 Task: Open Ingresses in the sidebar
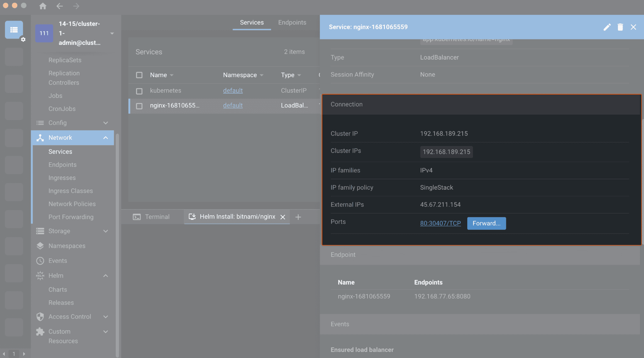click(x=62, y=178)
